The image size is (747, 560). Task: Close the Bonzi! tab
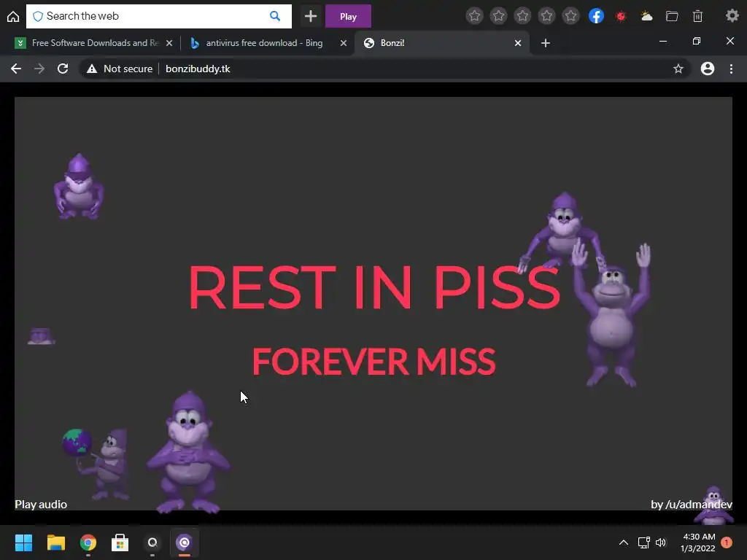pyautogui.click(x=518, y=43)
